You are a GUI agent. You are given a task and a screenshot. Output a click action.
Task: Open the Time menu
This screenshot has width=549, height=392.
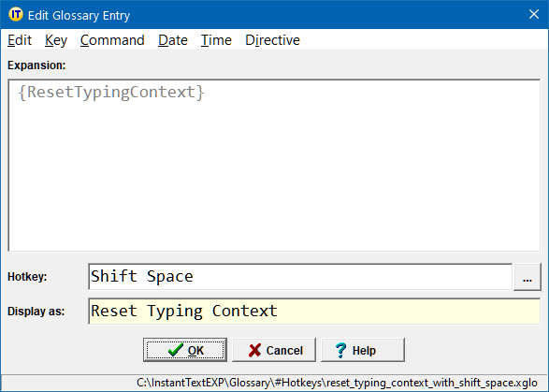tap(216, 40)
